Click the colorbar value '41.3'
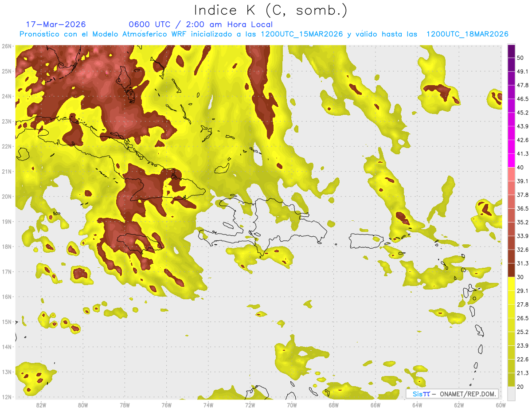The width and height of the screenshot is (532, 411). click(522, 154)
